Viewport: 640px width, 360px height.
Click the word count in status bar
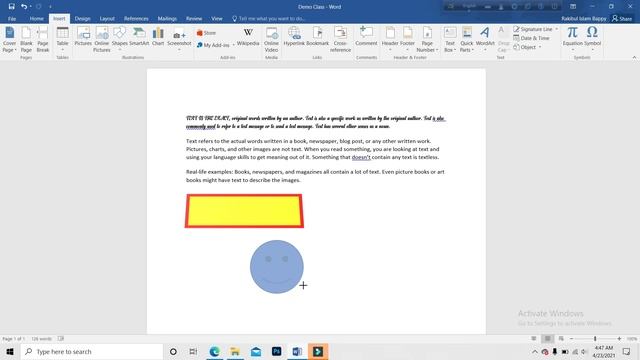pos(42,339)
